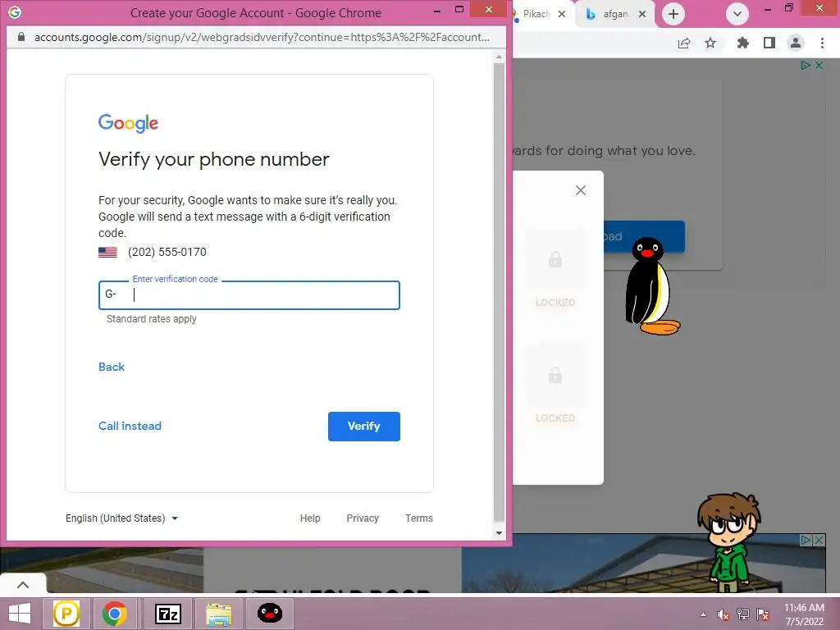Click the popup vertical scrollbar thumb
This screenshot has height=630, width=840.
tap(500, 292)
